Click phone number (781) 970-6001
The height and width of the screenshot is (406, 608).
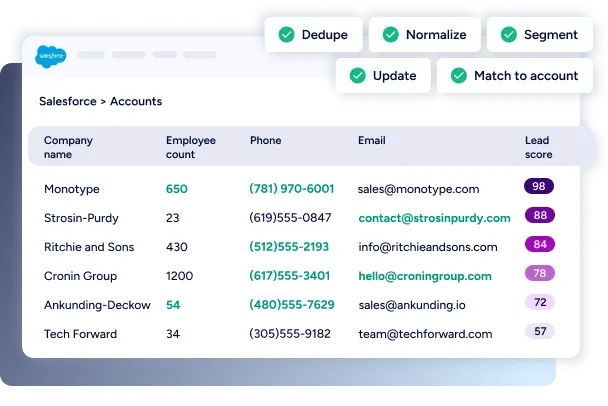292,189
